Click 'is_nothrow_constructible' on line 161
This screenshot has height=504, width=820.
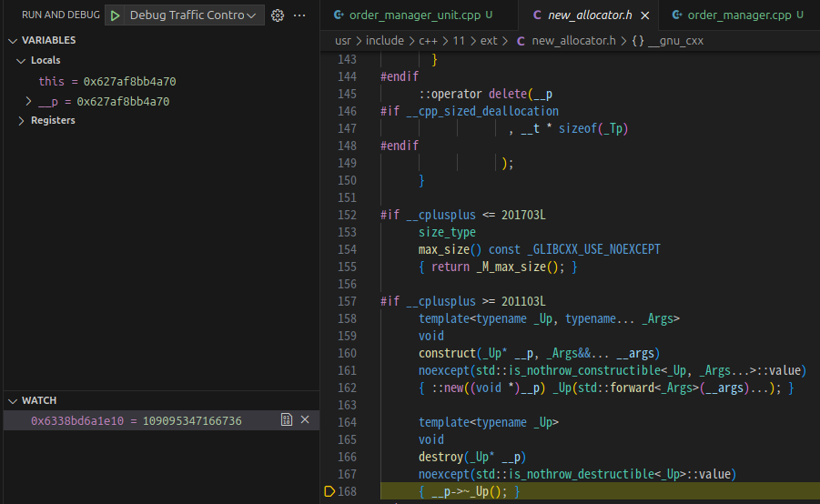coord(584,370)
